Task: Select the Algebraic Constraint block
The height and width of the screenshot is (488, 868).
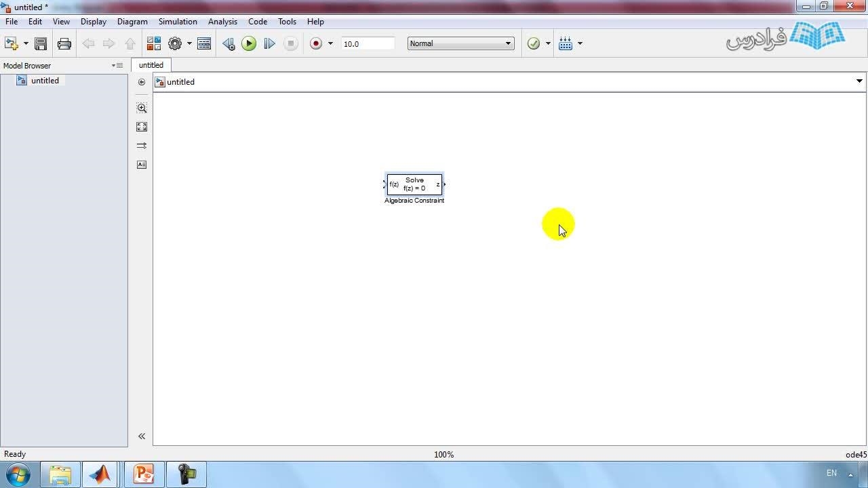Action: click(414, 184)
